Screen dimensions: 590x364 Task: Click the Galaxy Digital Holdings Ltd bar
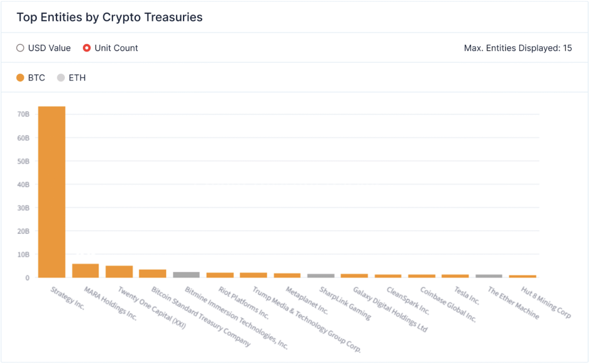click(354, 276)
